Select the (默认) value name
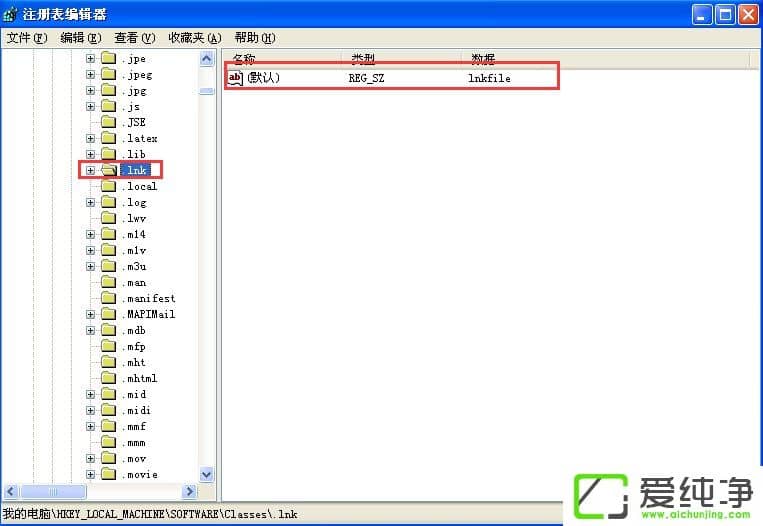 [x=263, y=77]
